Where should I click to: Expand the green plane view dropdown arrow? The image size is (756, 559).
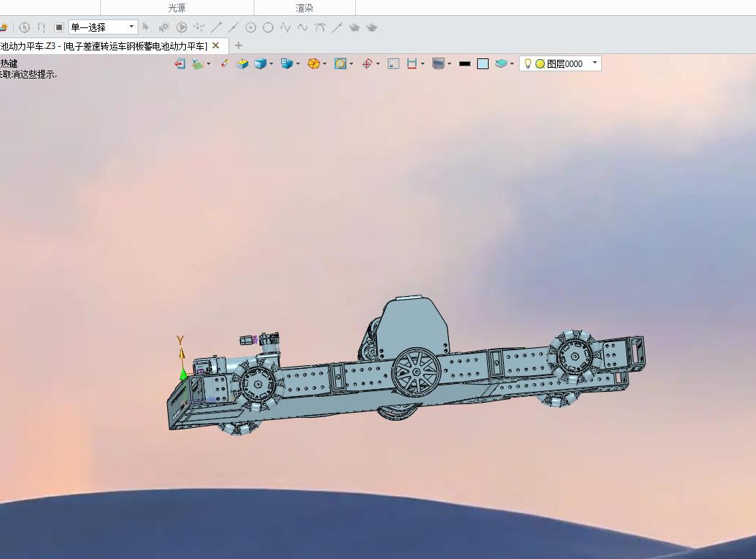click(x=208, y=63)
